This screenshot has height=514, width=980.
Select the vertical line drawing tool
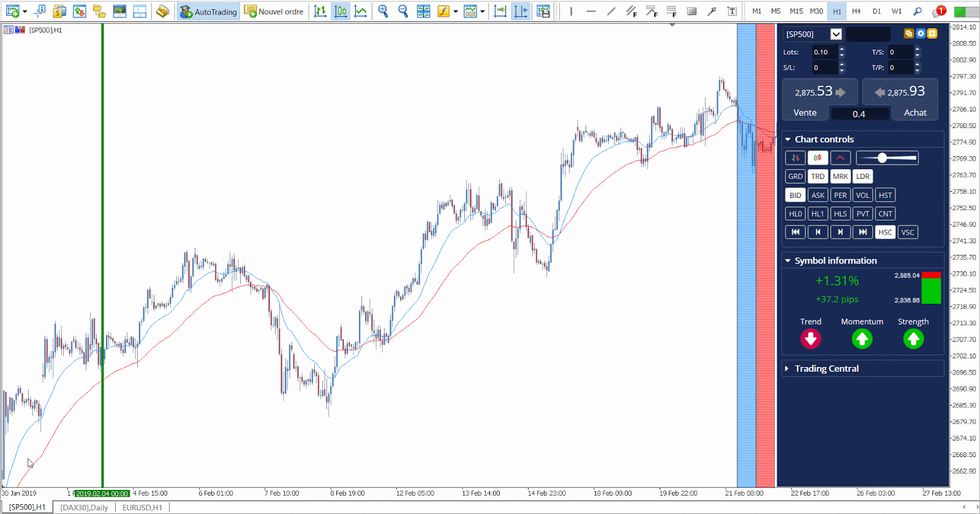point(571,11)
